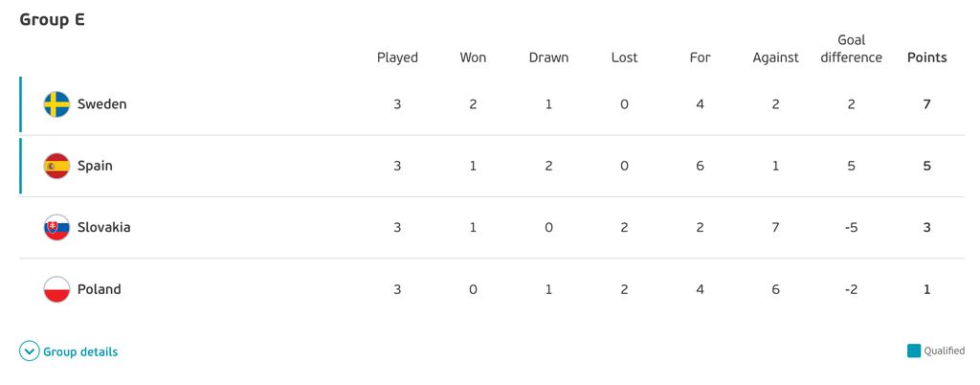Click Sweden's points value 7
Image resolution: width=980 pixels, height=385 pixels.
pos(926,104)
